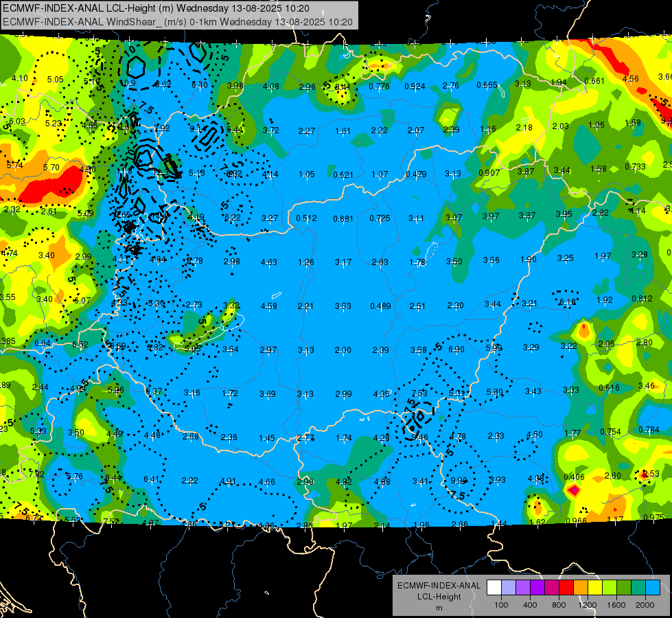
Task: Click the dark green legend swatch
Action: click(623, 588)
